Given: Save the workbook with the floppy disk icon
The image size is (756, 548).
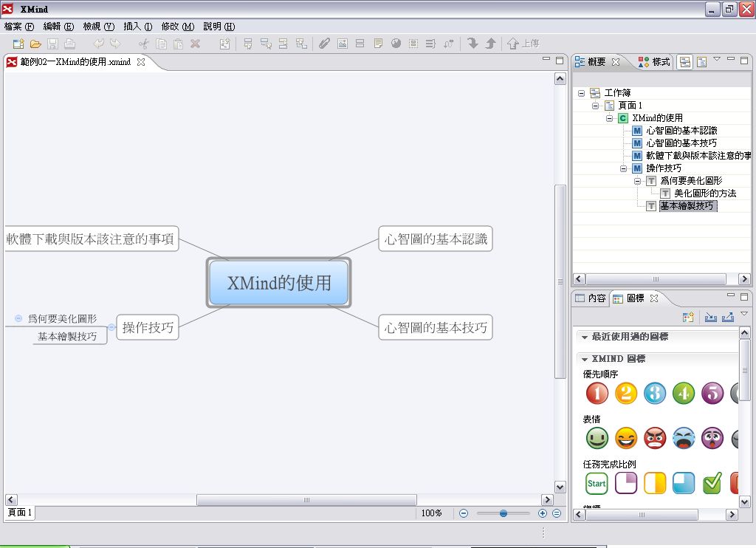Looking at the screenshot, I should pyautogui.click(x=52, y=44).
